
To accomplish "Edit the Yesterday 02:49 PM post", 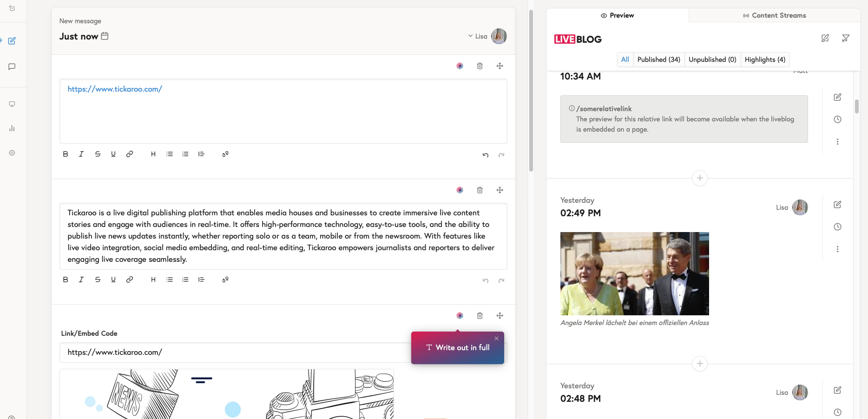I will click(838, 205).
